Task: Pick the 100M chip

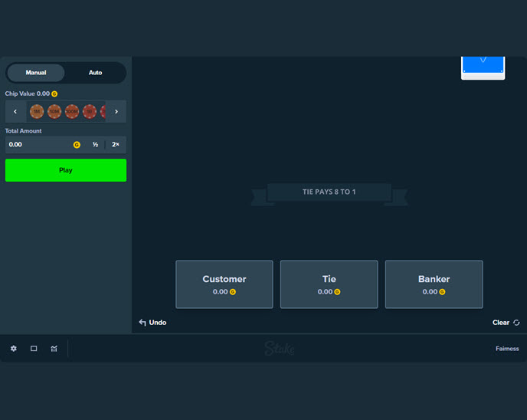Action: 72,111
